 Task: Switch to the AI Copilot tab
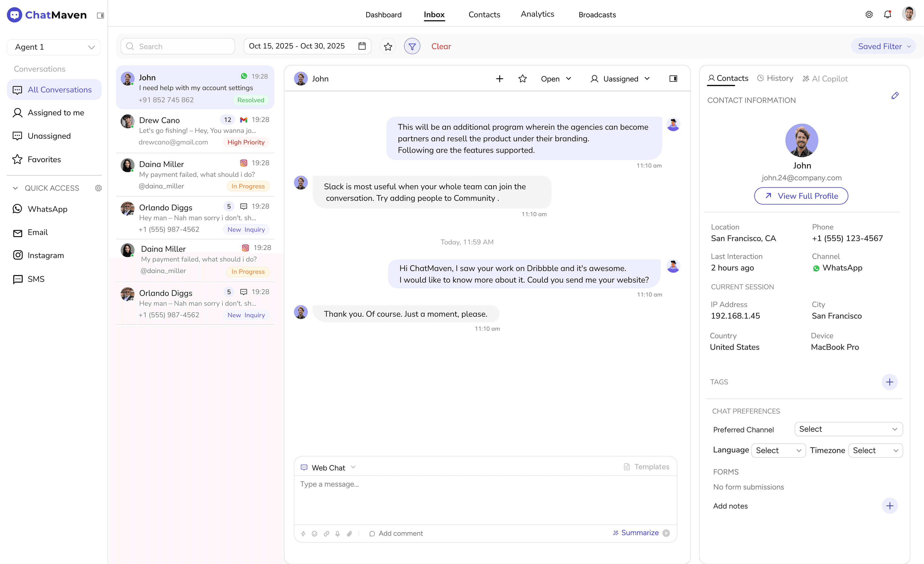click(825, 79)
